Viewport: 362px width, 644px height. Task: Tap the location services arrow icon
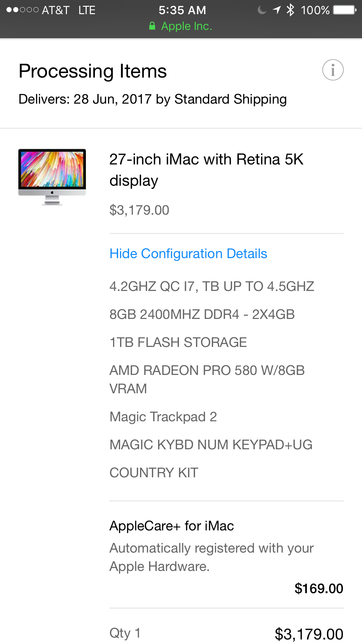[277, 10]
